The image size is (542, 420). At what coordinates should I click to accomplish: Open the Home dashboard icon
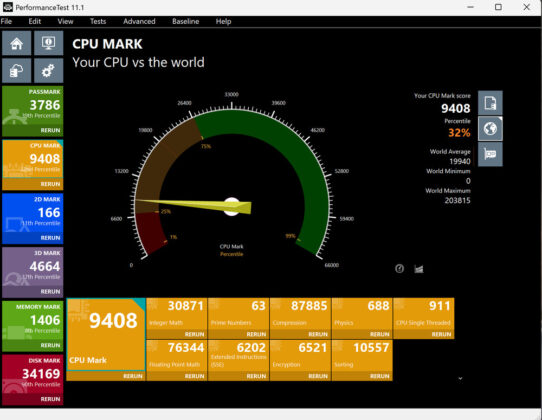16,43
